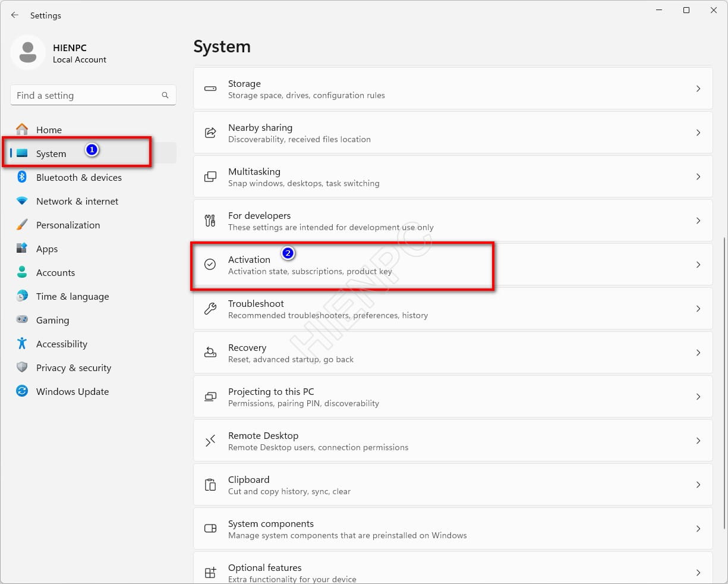Click the vertical scrollbar in System page

tap(724, 383)
